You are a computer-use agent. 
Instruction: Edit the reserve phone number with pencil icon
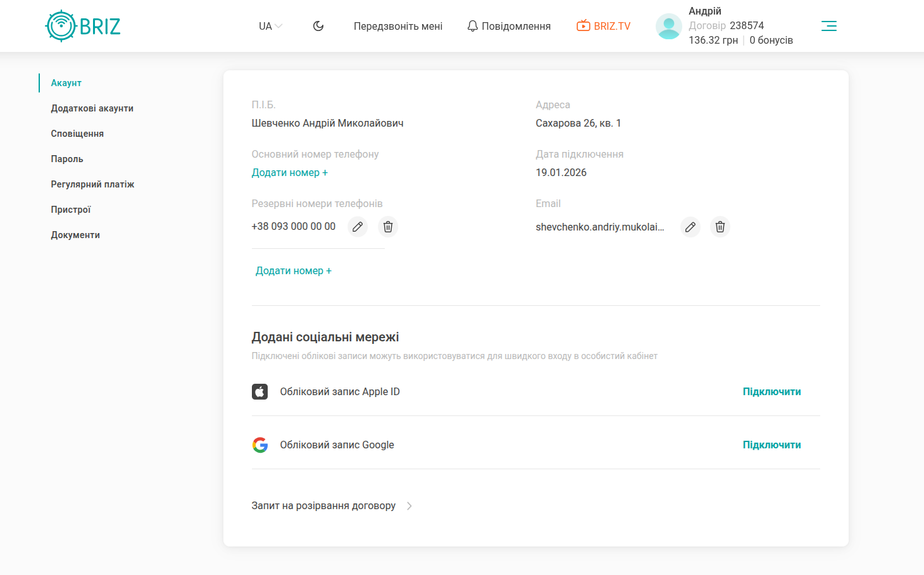pos(358,227)
